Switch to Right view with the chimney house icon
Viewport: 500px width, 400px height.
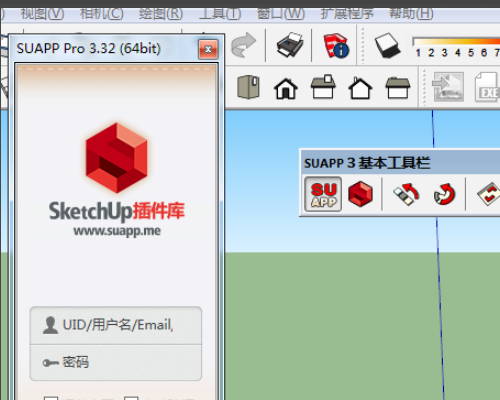click(323, 87)
